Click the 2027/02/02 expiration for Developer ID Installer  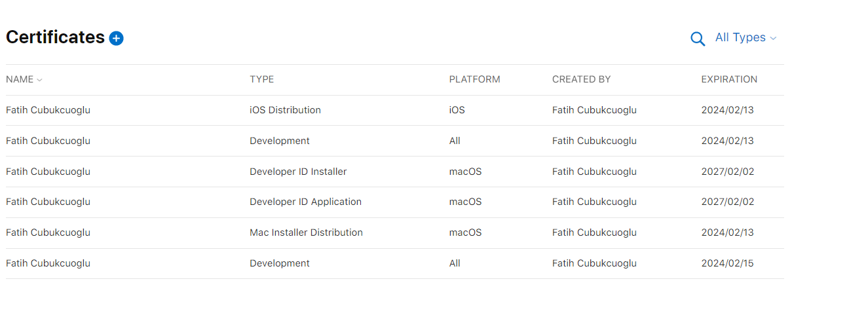pos(727,172)
